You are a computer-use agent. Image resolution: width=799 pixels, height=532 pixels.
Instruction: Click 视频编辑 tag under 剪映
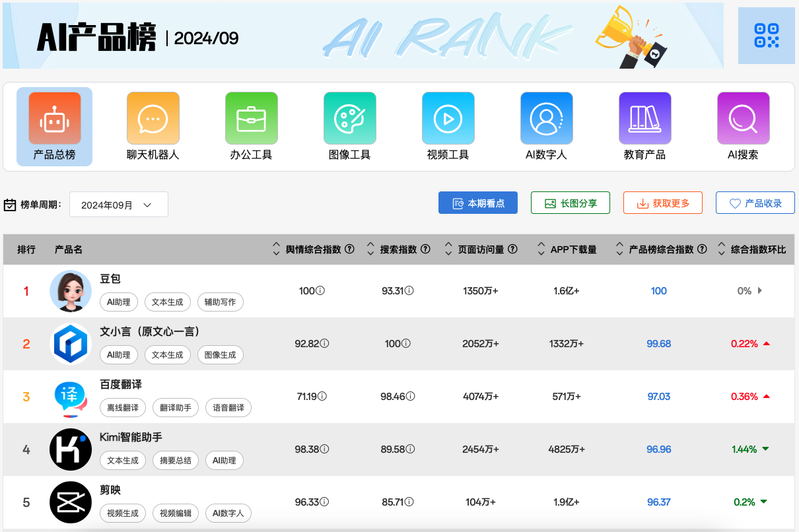176,514
